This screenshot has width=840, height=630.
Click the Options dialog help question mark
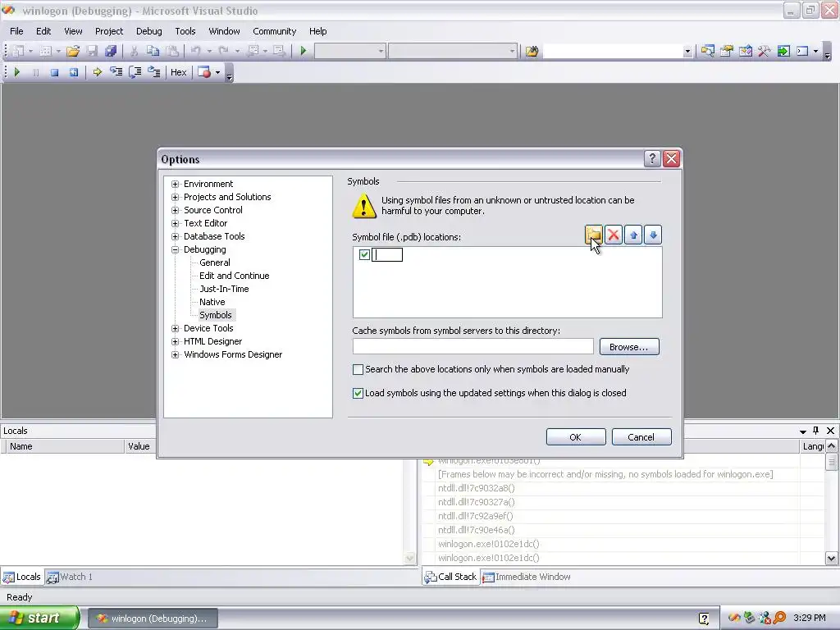tap(652, 158)
